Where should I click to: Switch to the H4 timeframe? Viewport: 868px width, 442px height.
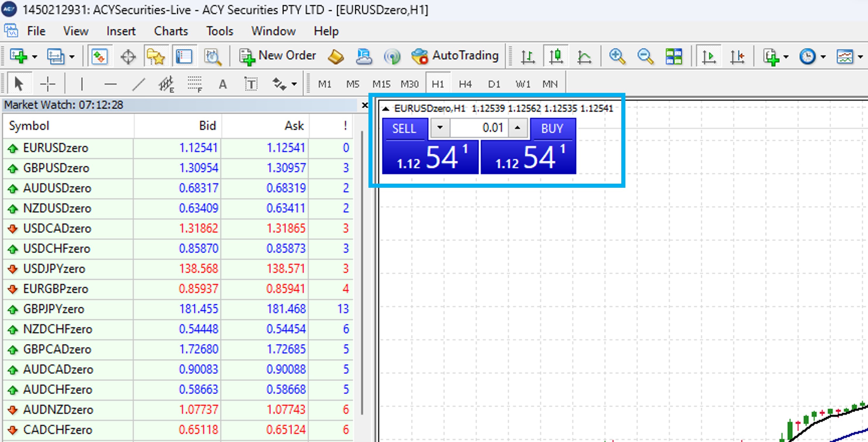pyautogui.click(x=465, y=84)
